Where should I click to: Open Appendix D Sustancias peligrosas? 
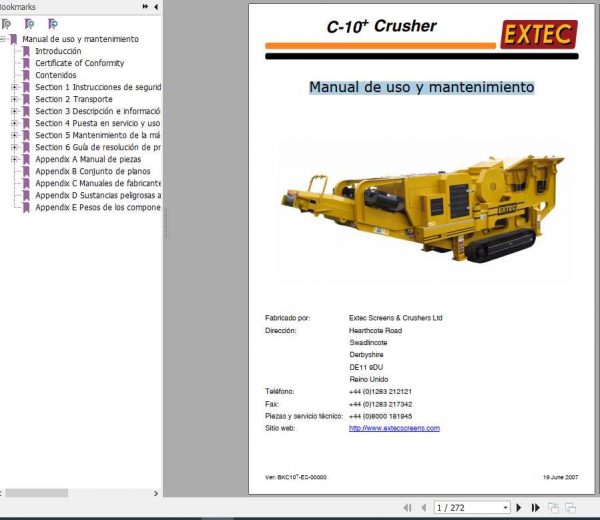98,195
